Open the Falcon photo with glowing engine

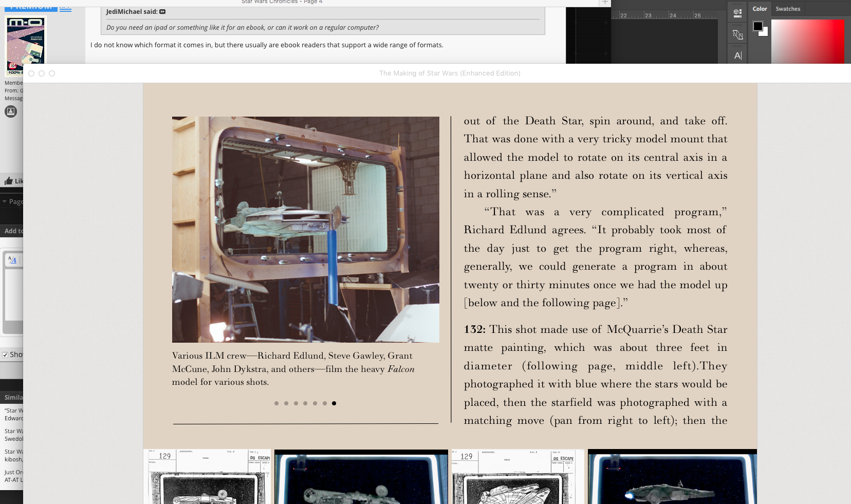click(672, 477)
